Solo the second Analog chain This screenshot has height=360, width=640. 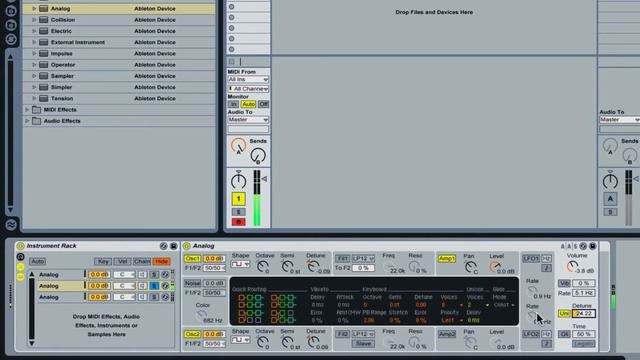pos(154,286)
